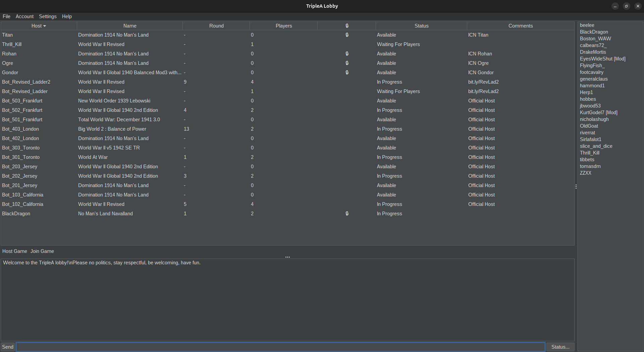
Task: Click the game name New World Order 1939 Lebowski
Action: pyautogui.click(x=114, y=101)
